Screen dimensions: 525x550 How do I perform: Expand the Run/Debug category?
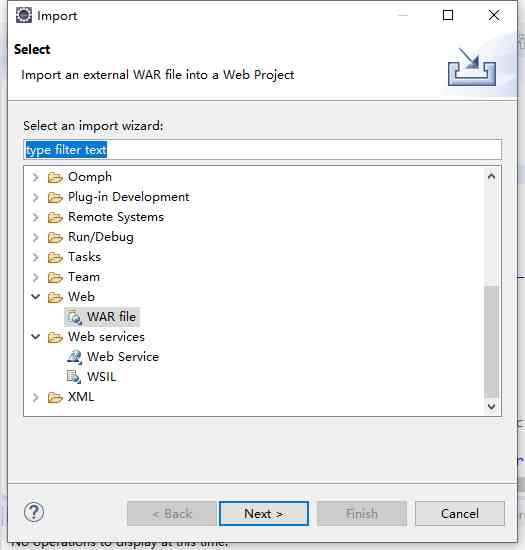[35, 237]
